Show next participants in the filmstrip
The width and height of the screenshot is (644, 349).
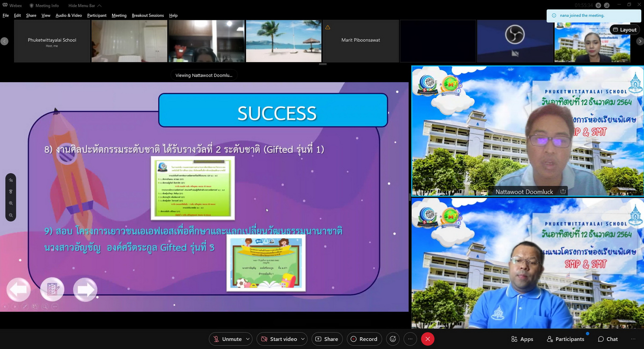(x=640, y=41)
